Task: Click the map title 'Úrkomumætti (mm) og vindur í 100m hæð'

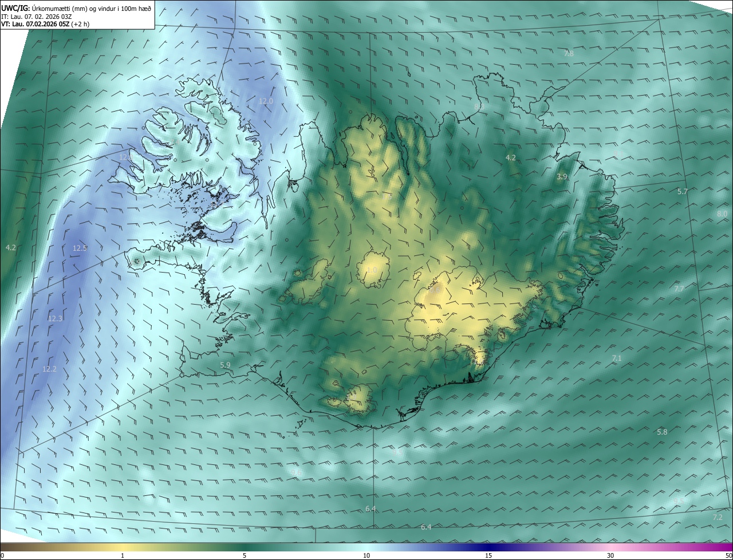Action: [x=90, y=8]
